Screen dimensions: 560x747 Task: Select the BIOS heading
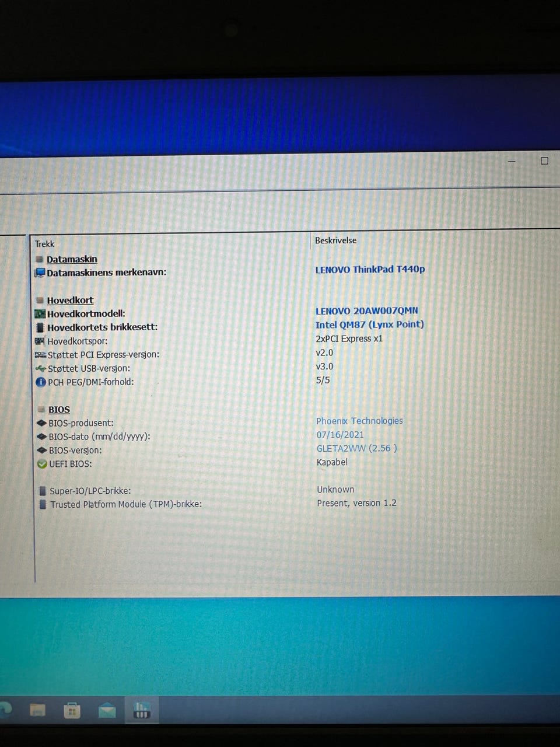point(59,410)
